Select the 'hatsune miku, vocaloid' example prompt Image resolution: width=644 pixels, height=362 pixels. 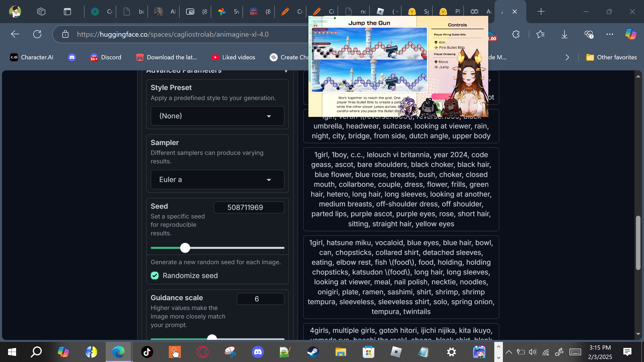point(401,277)
